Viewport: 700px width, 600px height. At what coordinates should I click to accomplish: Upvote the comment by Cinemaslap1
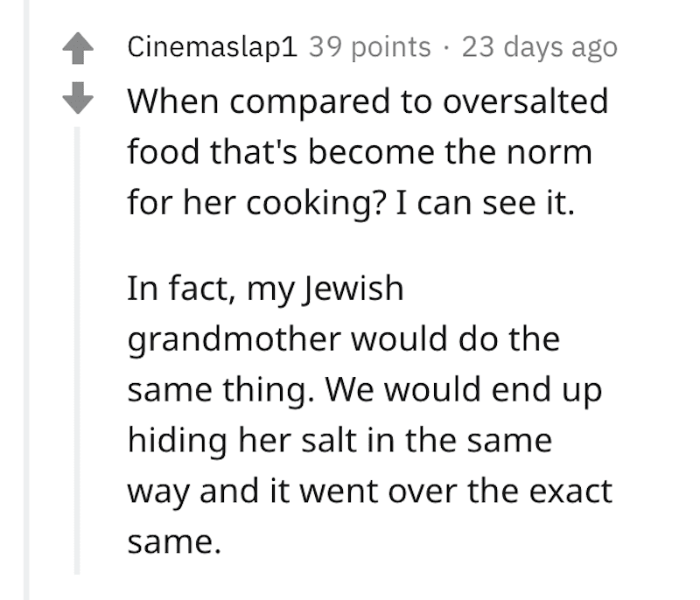pos(78,48)
